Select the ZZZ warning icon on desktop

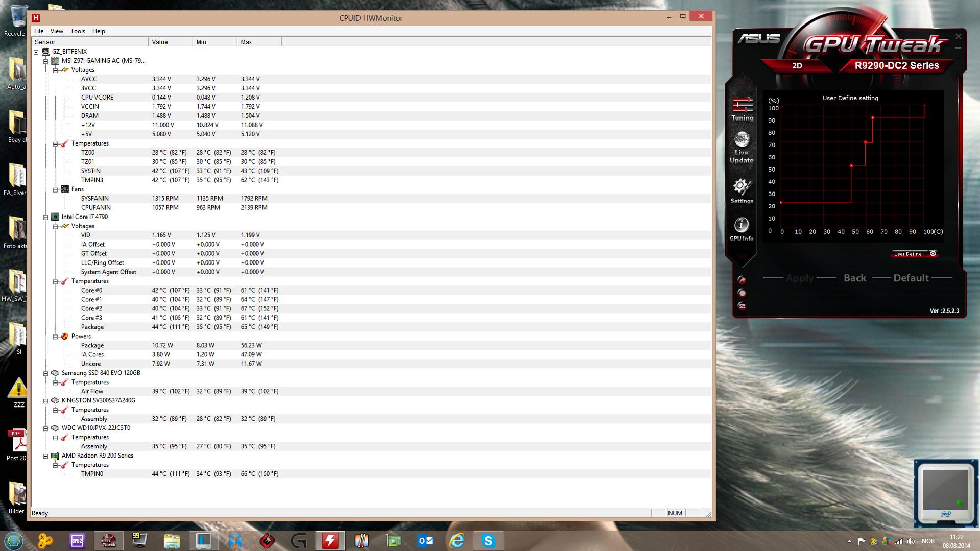(18, 393)
